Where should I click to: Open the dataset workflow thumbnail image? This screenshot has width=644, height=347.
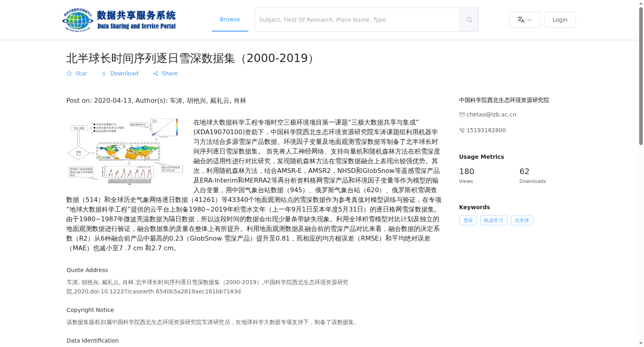click(x=125, y=151)
